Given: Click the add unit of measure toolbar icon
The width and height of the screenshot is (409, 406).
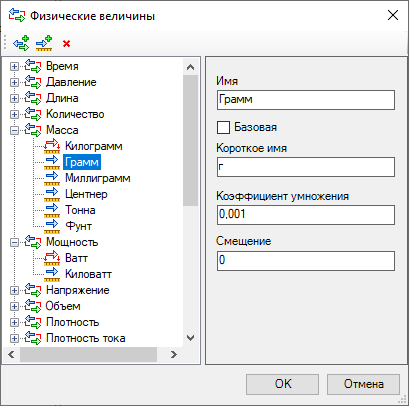Looking at the screenshot, I should point(44,43).
